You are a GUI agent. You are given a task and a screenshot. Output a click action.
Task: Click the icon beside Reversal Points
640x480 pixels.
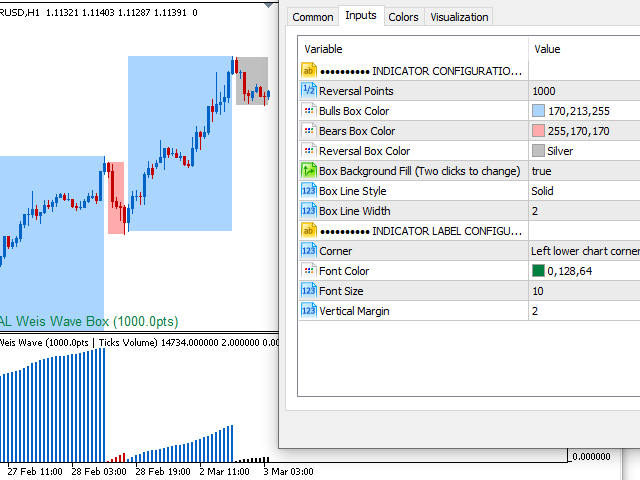tap(309, 91)
